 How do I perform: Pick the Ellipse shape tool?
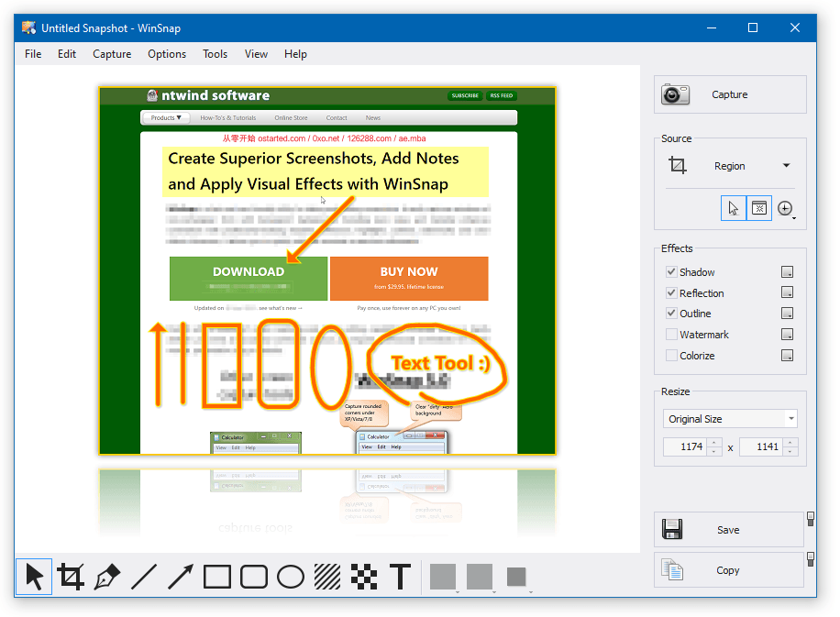291,577
